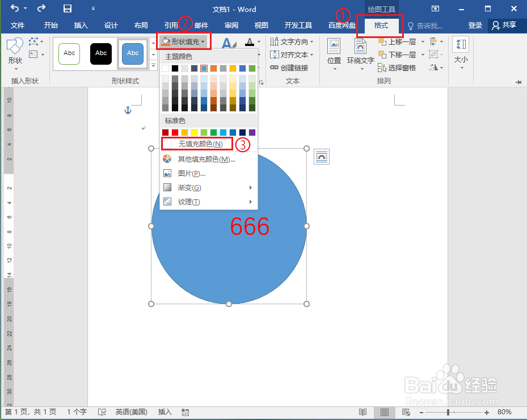Open the Format (格式) tab
The image size is (527, 420).
pyautogui.click(x=381, y=25)
